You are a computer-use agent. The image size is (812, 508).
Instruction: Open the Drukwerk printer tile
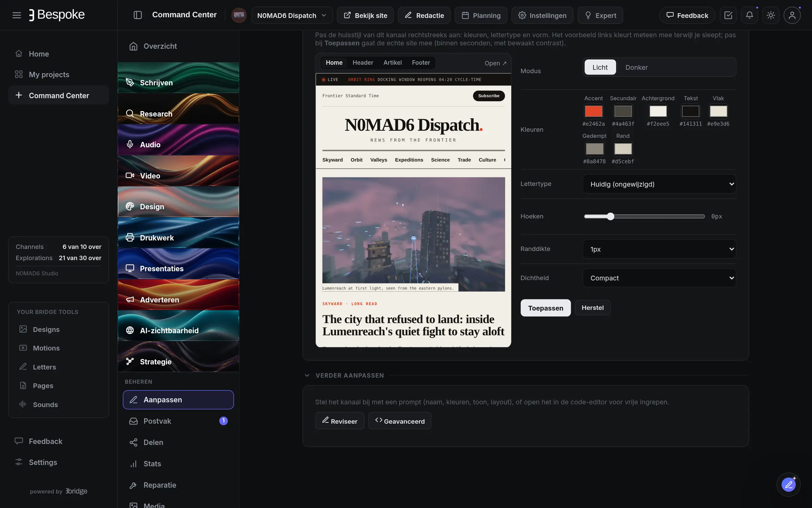[x=178, y=232]
